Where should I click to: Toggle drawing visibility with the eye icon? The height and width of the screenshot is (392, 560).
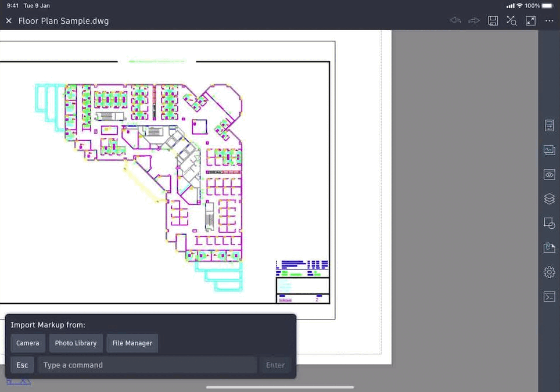(x=548, y=174)
